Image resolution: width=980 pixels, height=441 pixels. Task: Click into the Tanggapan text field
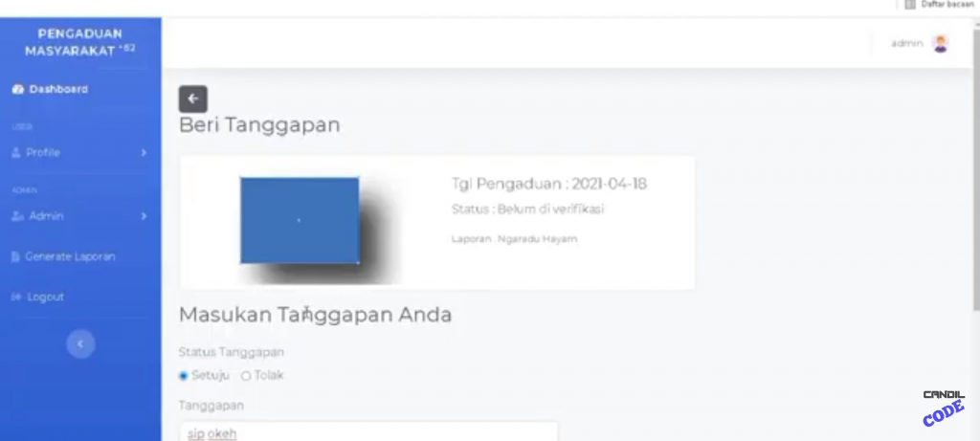pos(367,432)
